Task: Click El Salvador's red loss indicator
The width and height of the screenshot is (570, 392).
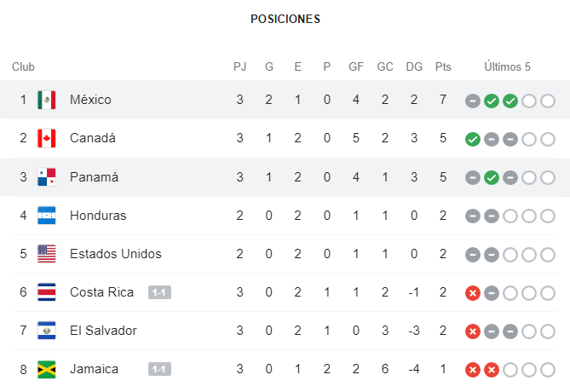Action: [x=473, y=331]
